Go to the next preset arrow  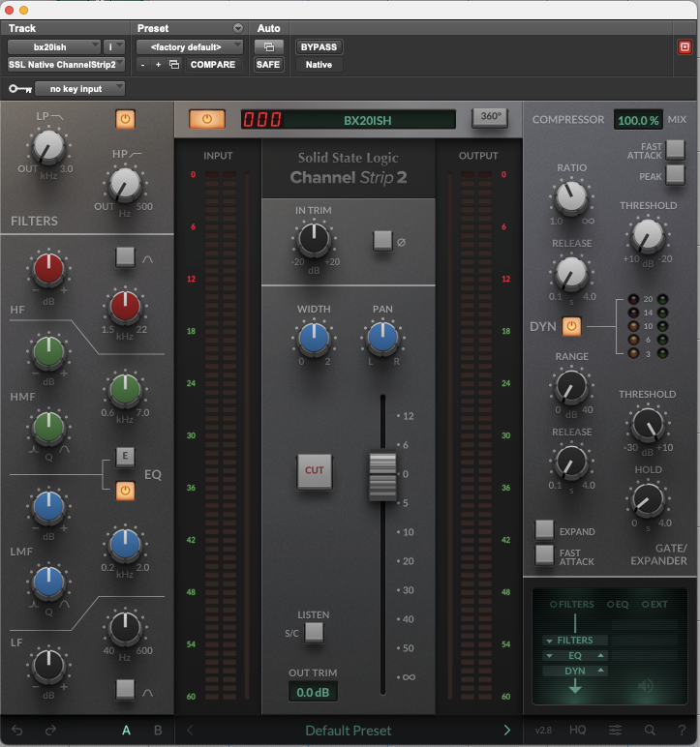tap(507, 730)
